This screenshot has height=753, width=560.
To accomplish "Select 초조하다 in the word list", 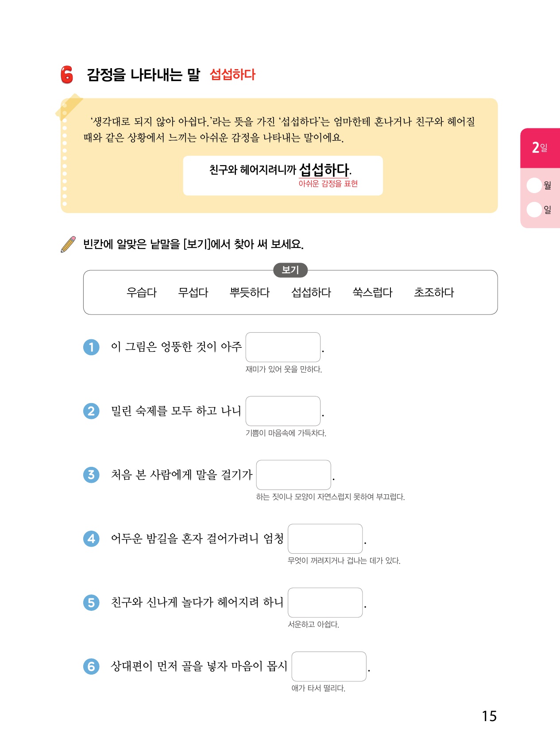I will 434,292.
